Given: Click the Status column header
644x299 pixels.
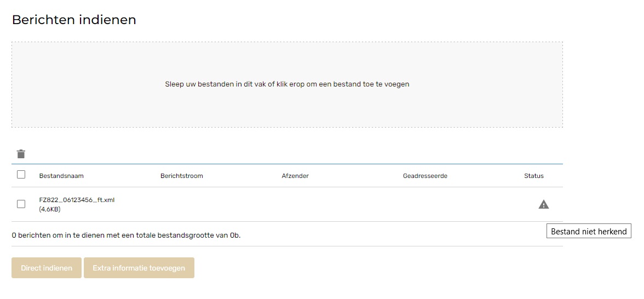Looking at the screenshot, I should coord(533,176).
